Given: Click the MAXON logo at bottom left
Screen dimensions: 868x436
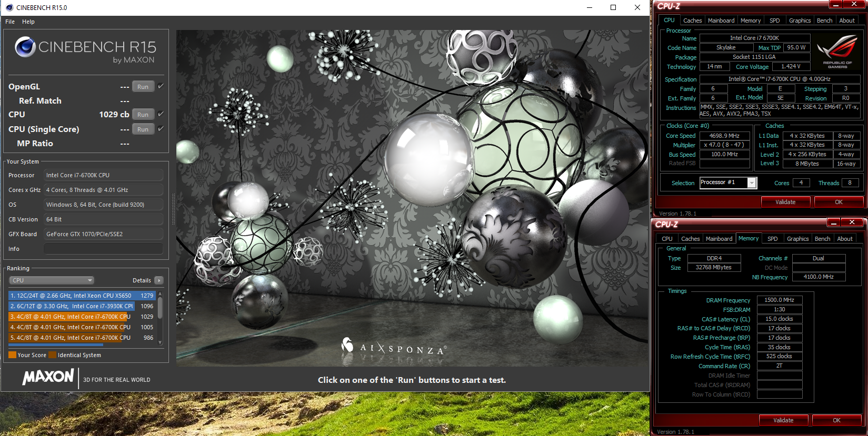Looking at the screenshot, I should pos(48,377).
